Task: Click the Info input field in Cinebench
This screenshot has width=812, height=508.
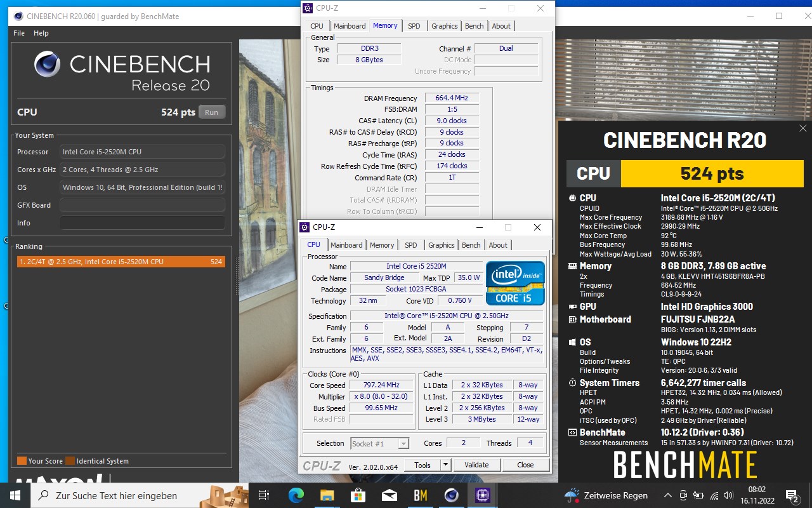Action: pyautogui.click(x=142, y=223)
